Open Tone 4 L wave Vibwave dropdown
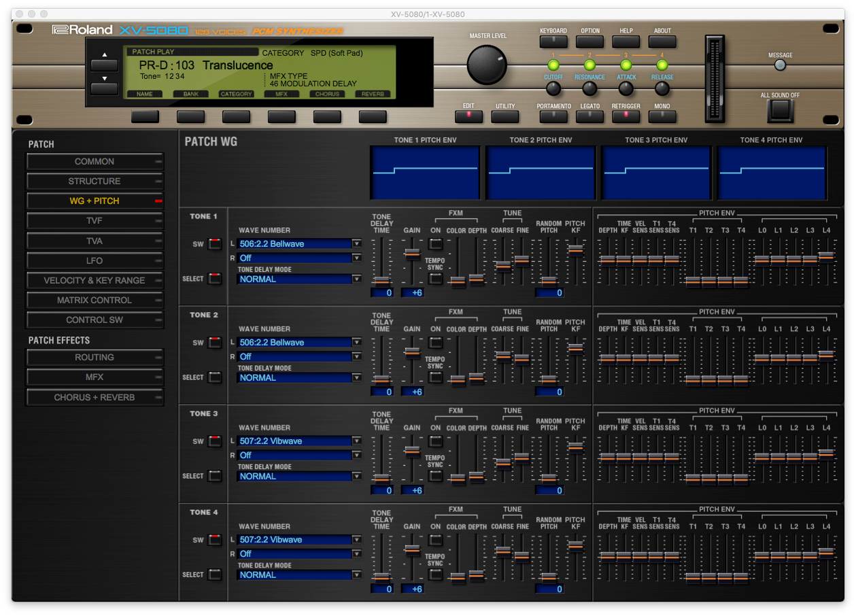 pos(299,539)
